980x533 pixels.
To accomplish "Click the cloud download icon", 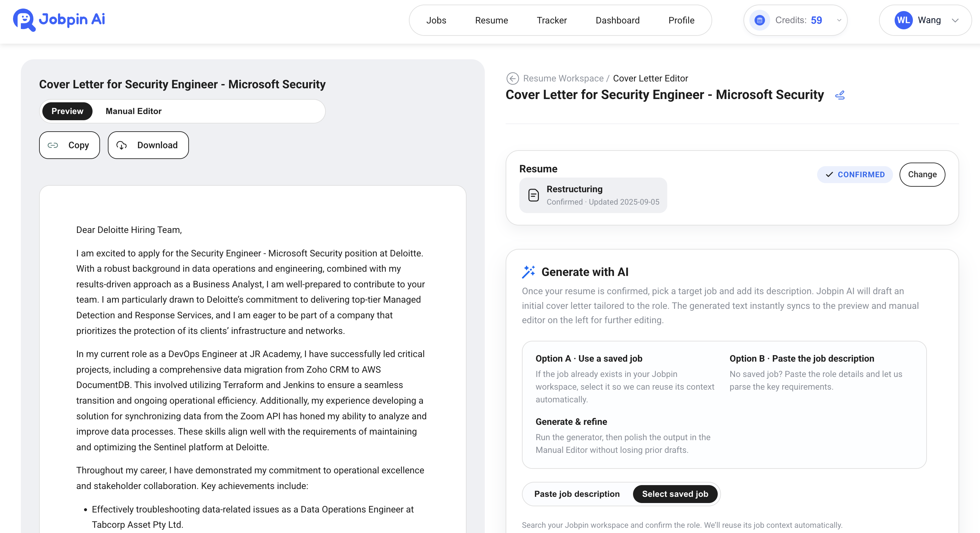I will [x=121, y=145].
